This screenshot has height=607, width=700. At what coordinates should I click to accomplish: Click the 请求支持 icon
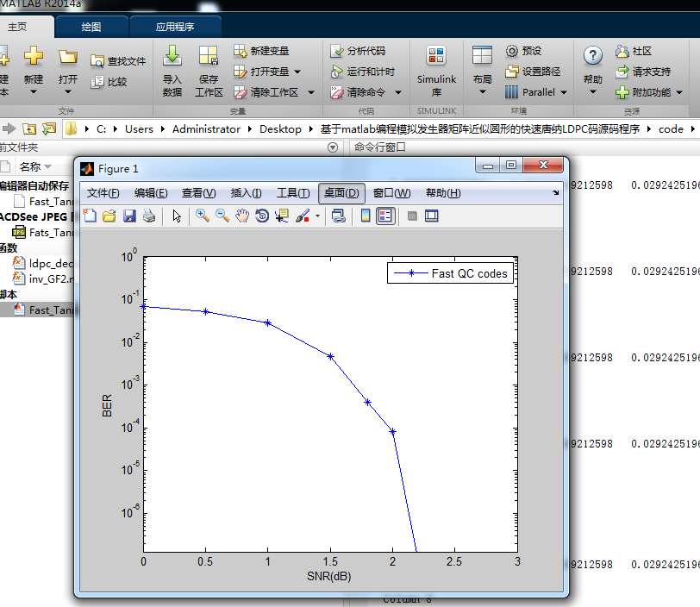[622, 72]
